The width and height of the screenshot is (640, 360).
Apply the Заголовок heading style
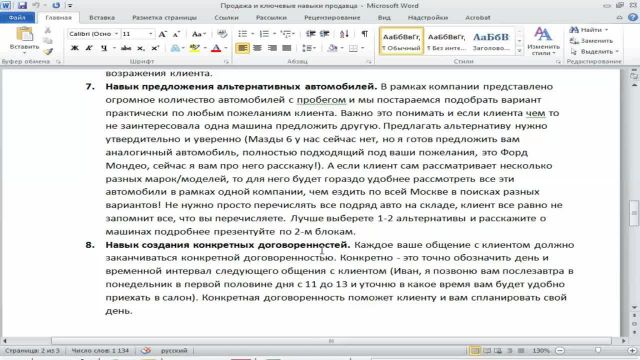click(491, 41)
